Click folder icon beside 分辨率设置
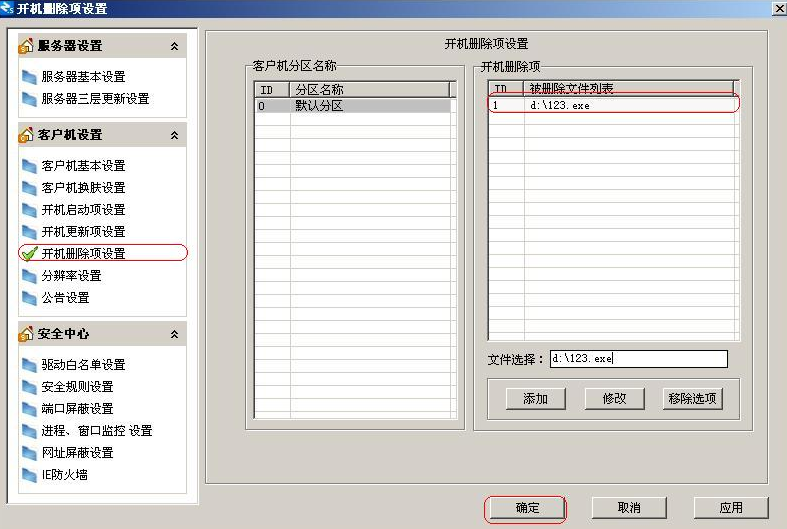This screenshot has width=787, height=529. 29,276
